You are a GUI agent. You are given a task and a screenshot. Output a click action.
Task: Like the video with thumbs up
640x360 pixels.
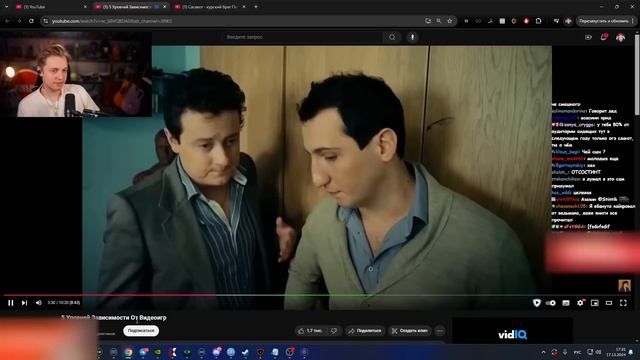click(x=310, y=331)
